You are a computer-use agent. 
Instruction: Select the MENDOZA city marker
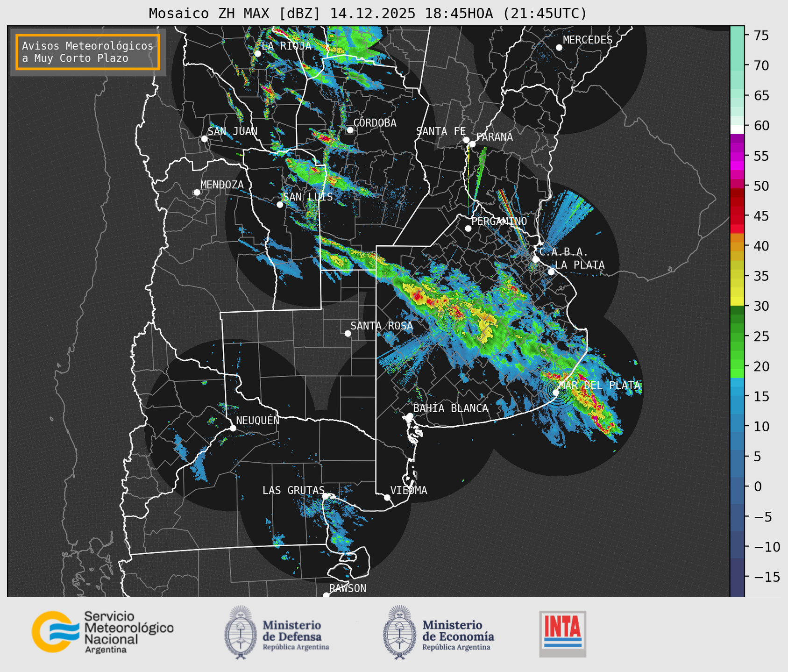pos(197,193)
